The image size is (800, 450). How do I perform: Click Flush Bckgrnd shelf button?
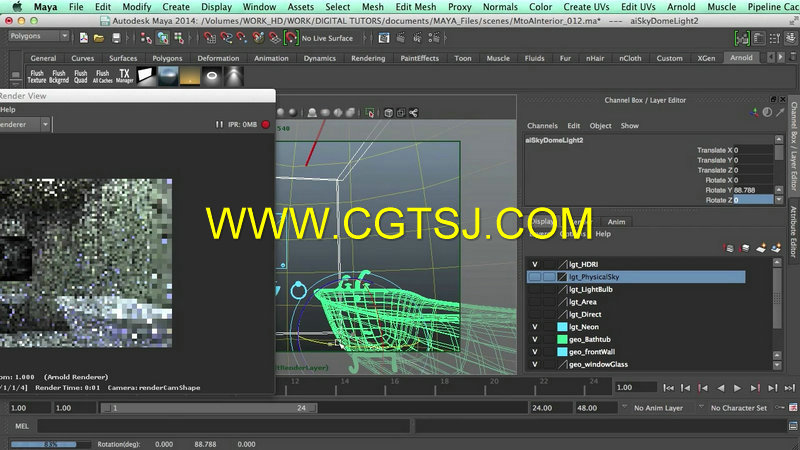point(59,77)
